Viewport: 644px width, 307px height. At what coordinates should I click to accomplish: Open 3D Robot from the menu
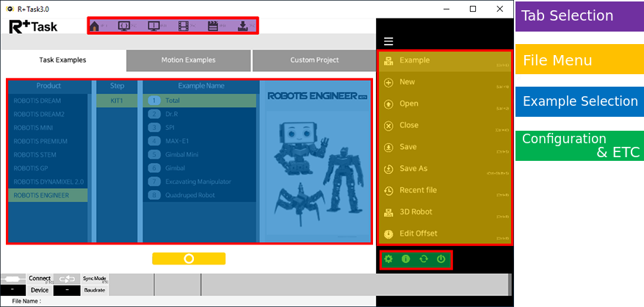445,212
